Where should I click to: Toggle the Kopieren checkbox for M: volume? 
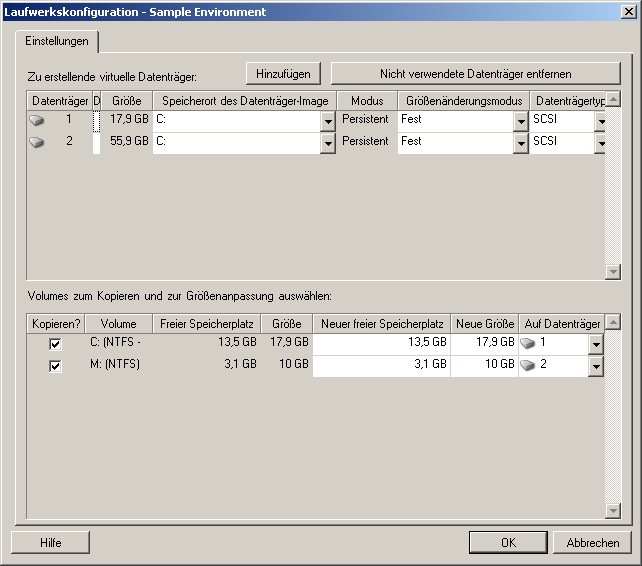click(x=56, y=365)
